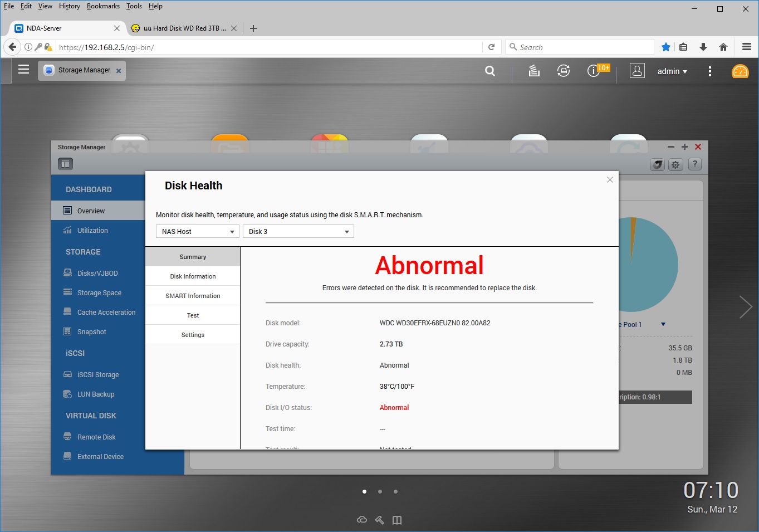759x532 pixels.
Task: Go to next desktop page arrow
Action: click(x=746, y=307)
